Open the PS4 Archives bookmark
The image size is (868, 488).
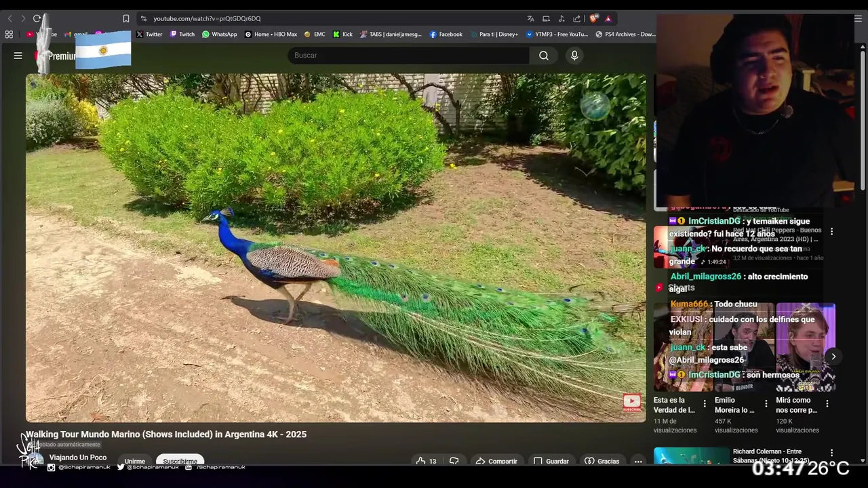click(x=626, y=34)
